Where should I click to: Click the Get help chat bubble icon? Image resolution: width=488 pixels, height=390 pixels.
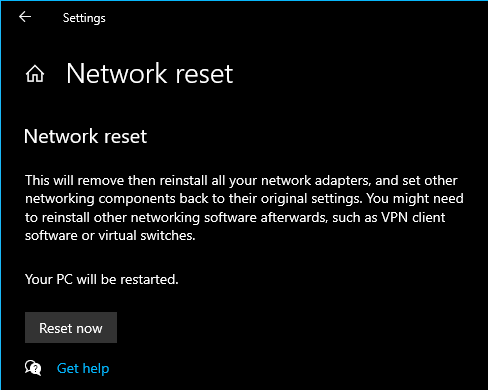coord(33,368)
